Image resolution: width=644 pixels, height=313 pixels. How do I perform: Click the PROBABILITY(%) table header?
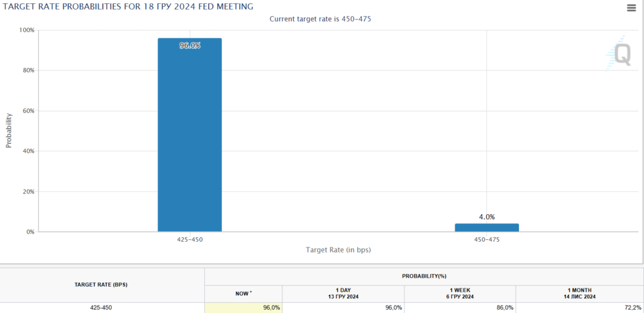point(424,276)
